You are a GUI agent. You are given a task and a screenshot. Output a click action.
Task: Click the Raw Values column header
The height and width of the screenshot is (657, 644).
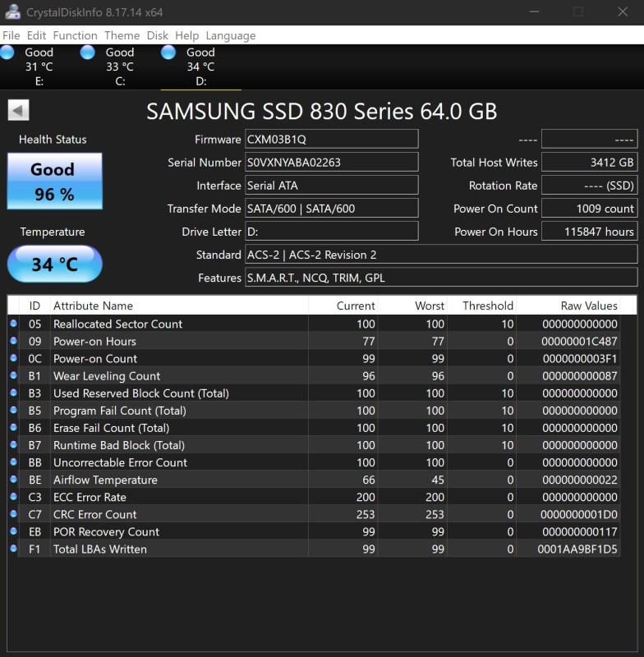(x=568, y=306)
